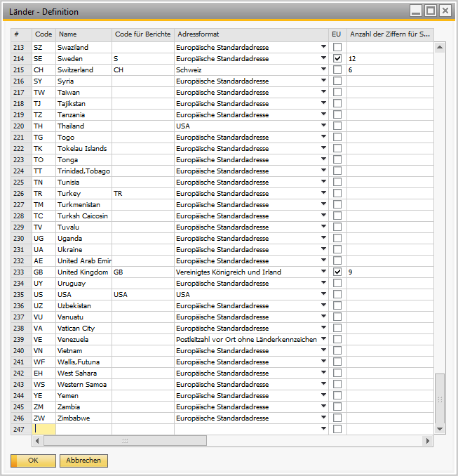Click the empty Name field in row 247

[x=83, y=429]
